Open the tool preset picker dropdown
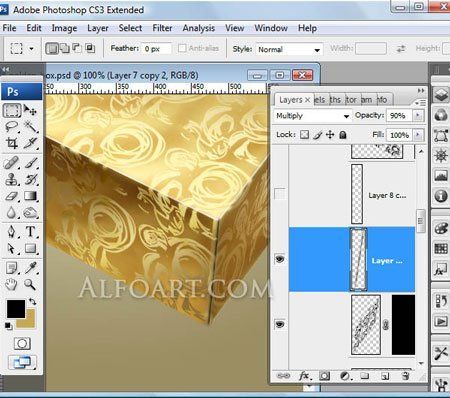Viewport: 450px width, 398px height. click(32, 49)
